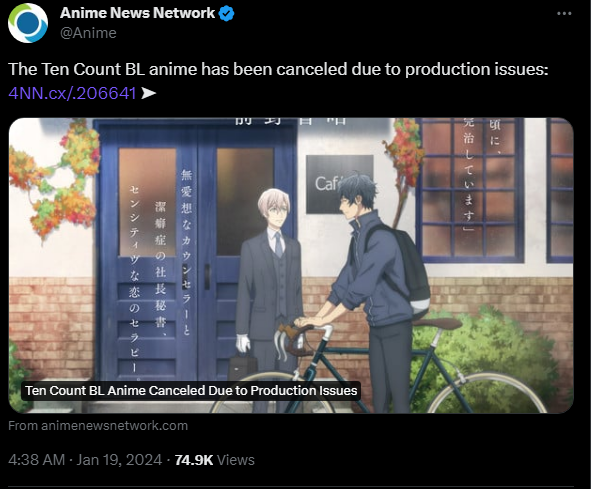Screen dimensions: 591x489
Task: Click the Cafe sign in preview image
Action: pos(340,184)
